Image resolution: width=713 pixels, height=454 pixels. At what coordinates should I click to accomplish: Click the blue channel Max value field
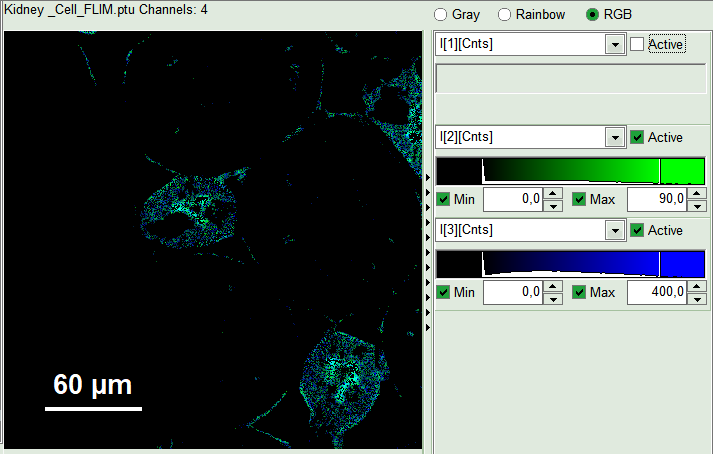click(656, 293)
